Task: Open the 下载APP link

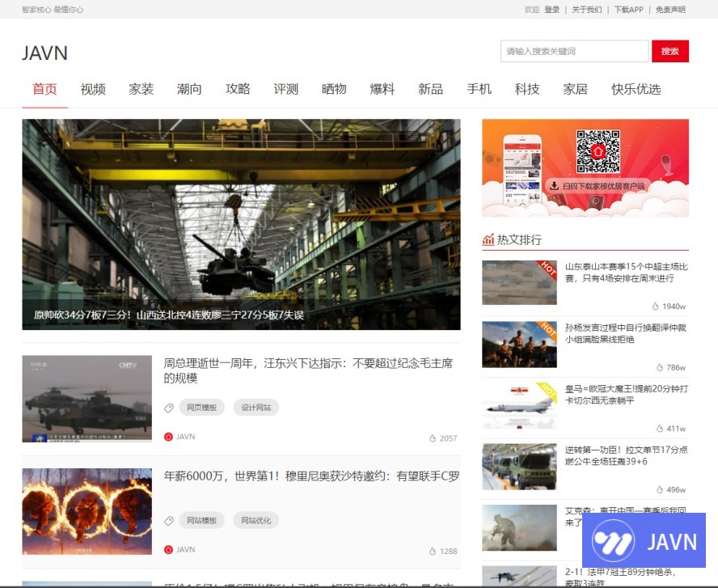Action: [629, 10]
